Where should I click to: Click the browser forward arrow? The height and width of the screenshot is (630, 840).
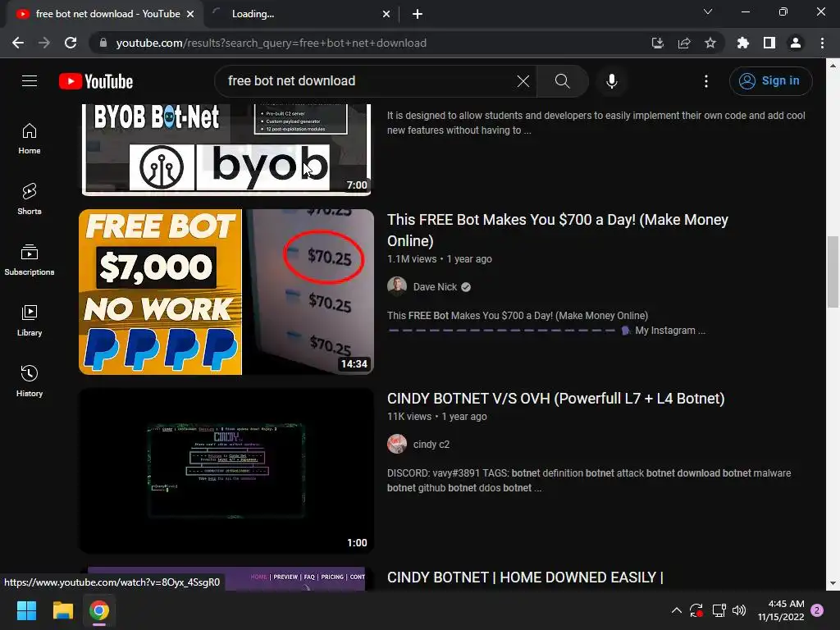tap(44, 43)
